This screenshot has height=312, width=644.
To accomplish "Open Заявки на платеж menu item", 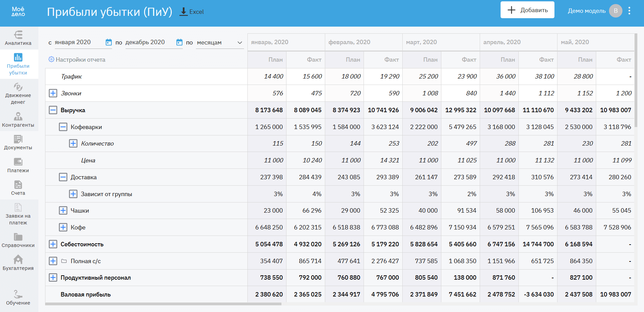I will coord(18,214).
